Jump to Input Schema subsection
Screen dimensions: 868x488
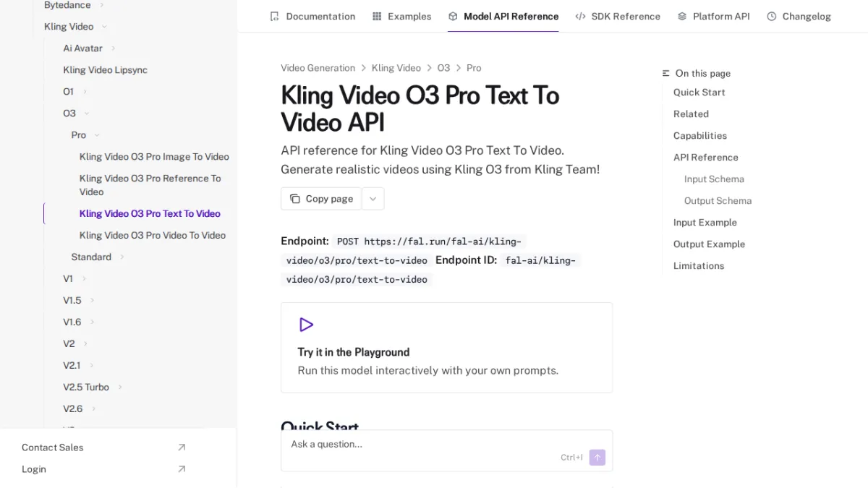(714, 179)
